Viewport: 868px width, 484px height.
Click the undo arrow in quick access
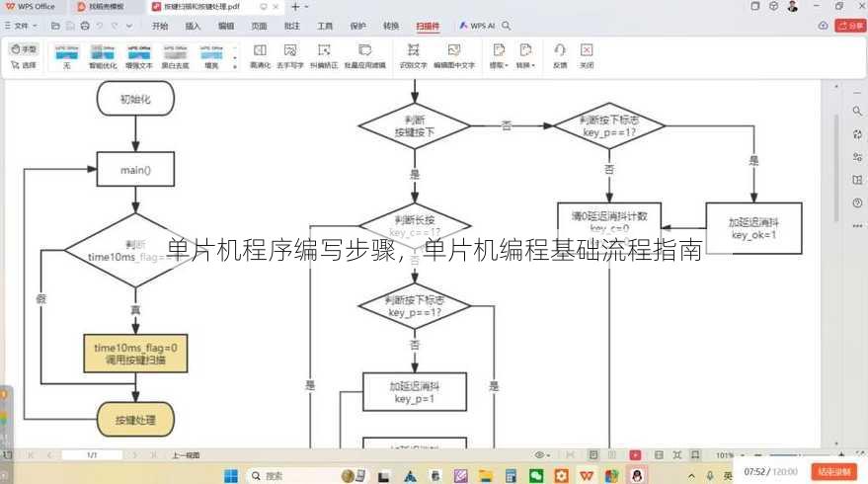pos(100,26)
